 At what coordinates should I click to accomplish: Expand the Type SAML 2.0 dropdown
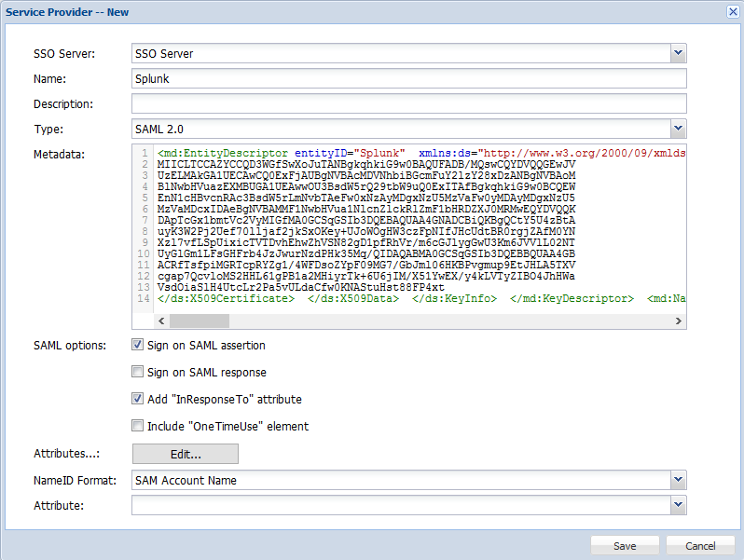tap(678, 129)
